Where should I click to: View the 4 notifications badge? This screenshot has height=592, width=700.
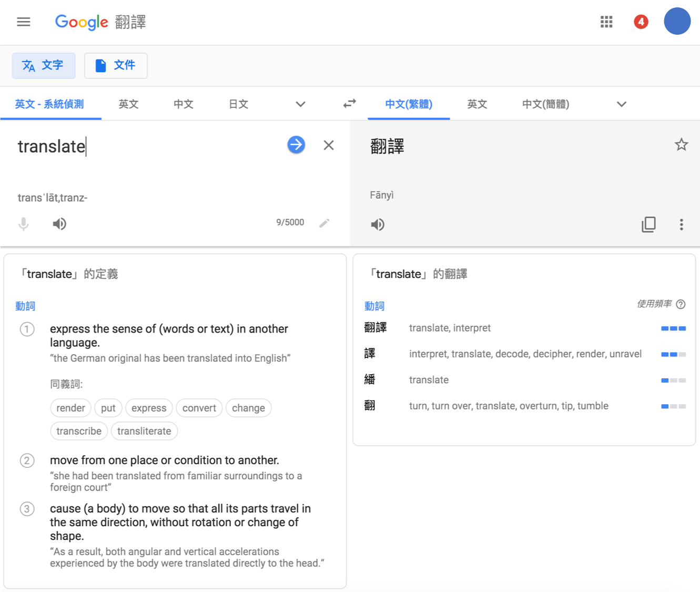click(641, 22)
